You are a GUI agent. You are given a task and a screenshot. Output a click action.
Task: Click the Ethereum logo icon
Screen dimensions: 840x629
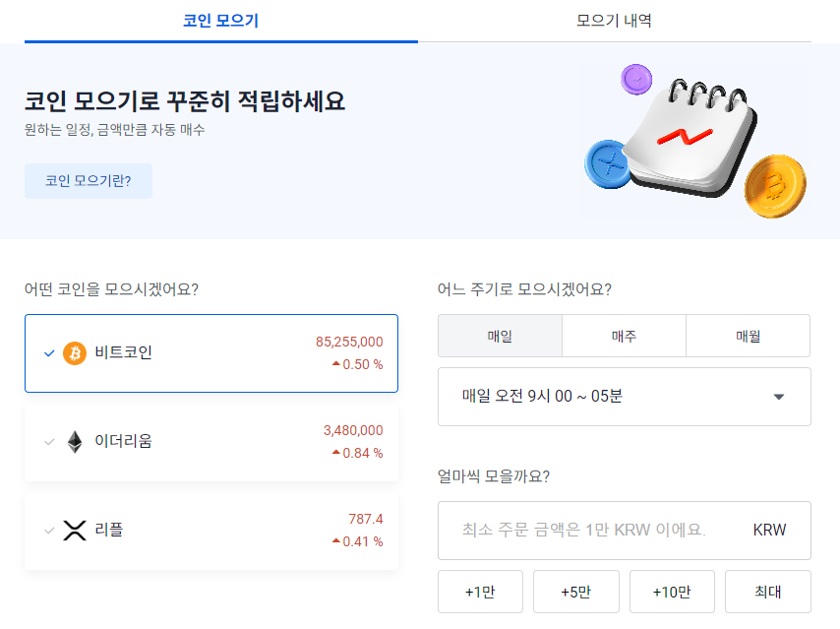click(73, 442)
